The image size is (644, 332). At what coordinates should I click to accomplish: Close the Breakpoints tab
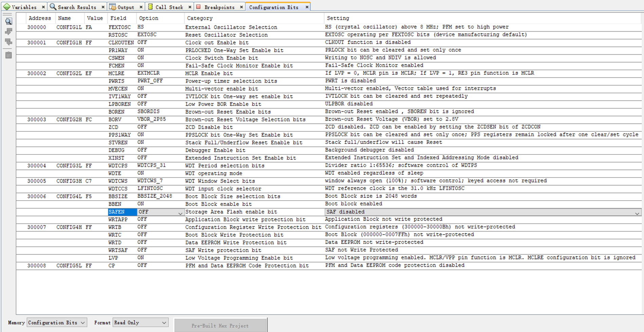click(x=241, y=6)
